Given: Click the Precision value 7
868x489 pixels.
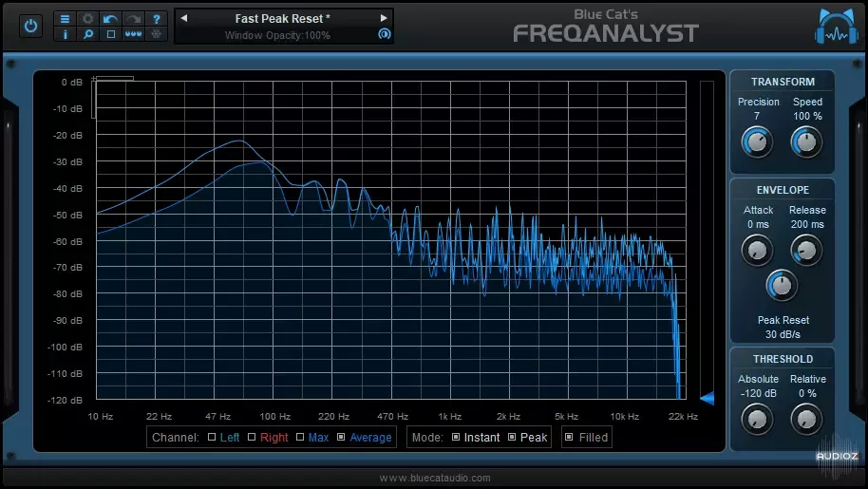Looking at the screenshot, I should 757,116.
